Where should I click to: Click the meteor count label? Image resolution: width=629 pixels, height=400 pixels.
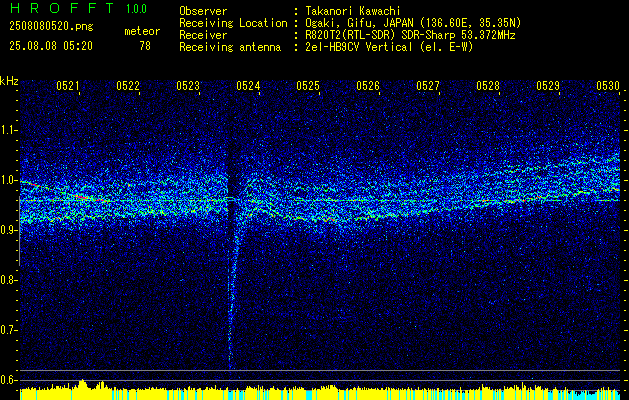click(x=142, y=31)
